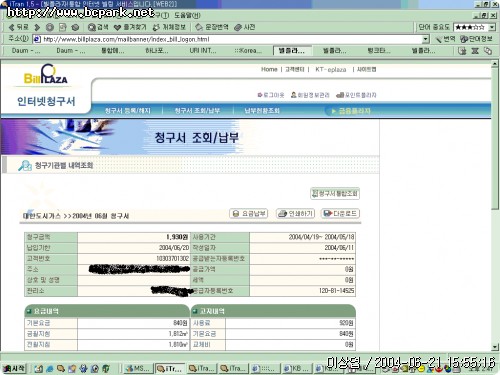Image resolution: width=500 pixels, height=375 pixels.
Task: Click 로그아웃 to log out
Action: (271, 95)
